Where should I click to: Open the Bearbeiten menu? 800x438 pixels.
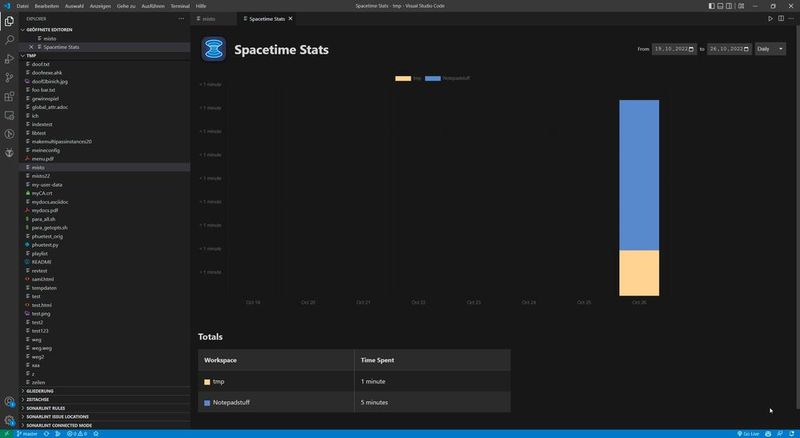click(46, 6)
